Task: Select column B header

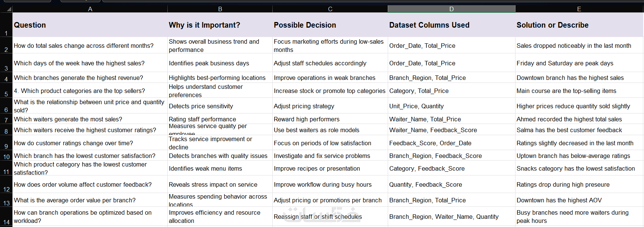Action: 220,9
